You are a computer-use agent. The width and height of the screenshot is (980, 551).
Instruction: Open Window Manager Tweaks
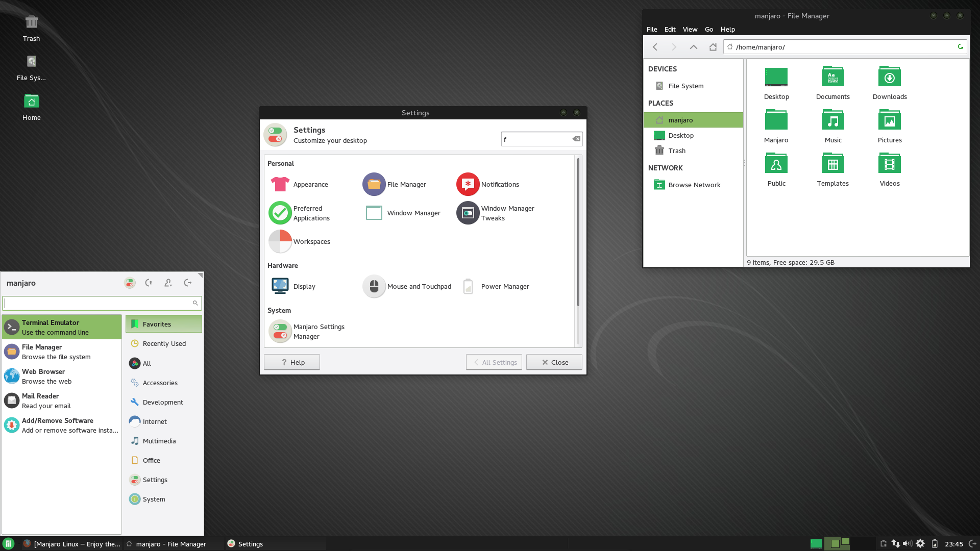496,213
